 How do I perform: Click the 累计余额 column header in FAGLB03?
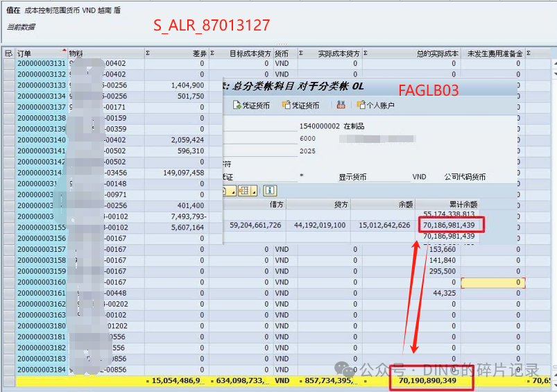tap(447, 204)
